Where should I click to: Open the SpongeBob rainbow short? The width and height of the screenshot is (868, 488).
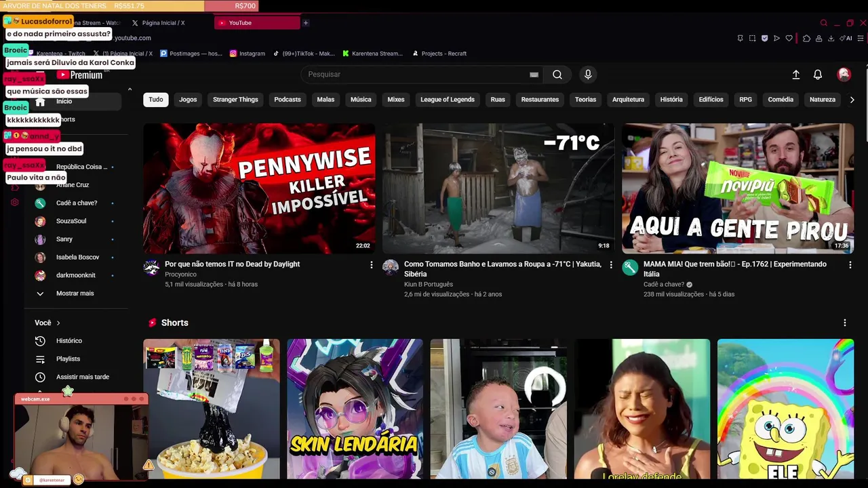[785, 409]
